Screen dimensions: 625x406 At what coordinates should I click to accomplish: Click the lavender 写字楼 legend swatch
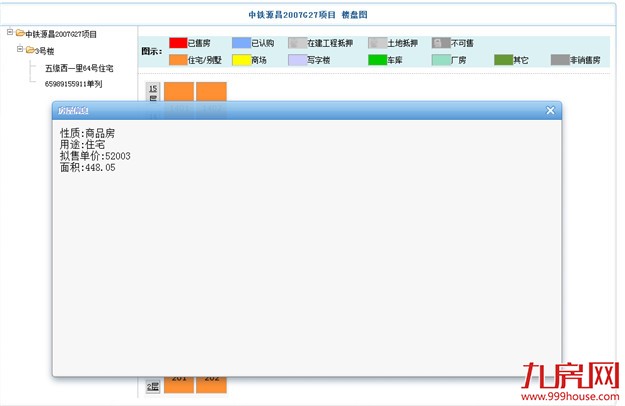pyautogui.click(x=297, y=60)
